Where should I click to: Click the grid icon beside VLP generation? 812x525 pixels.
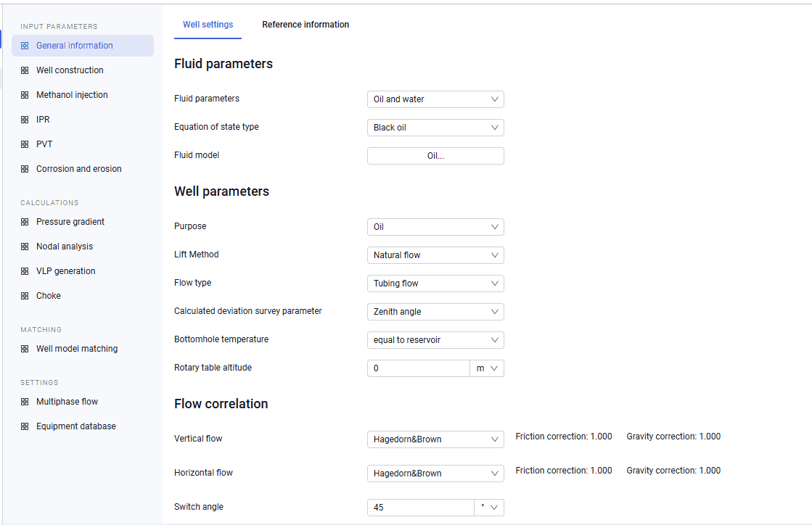(x=25, y=271)
